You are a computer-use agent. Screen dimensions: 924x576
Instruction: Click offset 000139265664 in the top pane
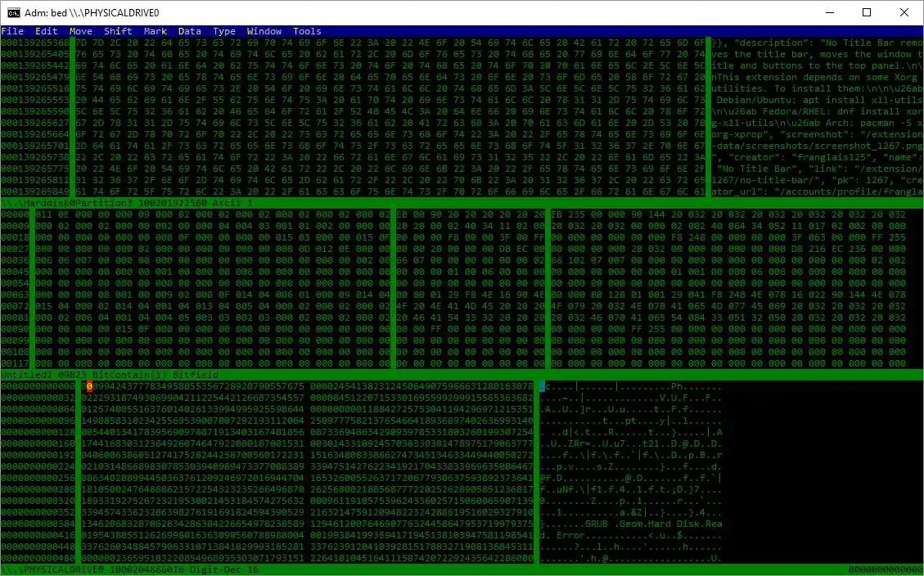coord(35,134)
